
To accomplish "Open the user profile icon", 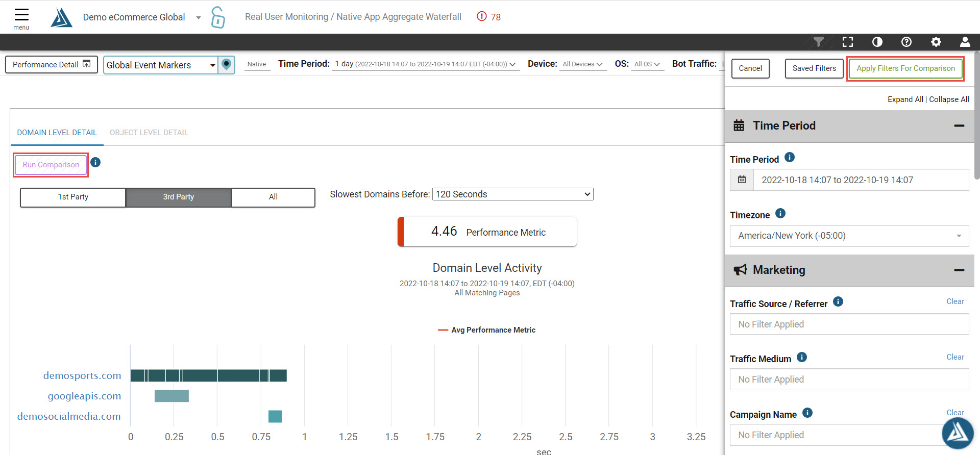I will click(965, 42).
